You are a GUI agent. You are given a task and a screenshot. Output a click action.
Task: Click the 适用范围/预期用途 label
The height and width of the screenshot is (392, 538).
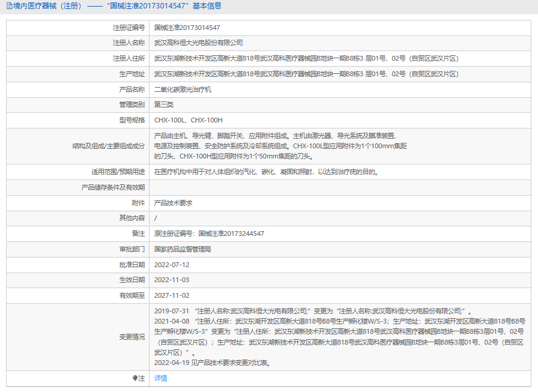tap(118, 172)
